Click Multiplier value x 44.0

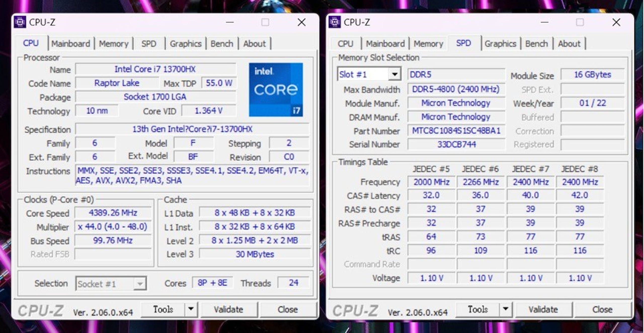click(113, 227)
